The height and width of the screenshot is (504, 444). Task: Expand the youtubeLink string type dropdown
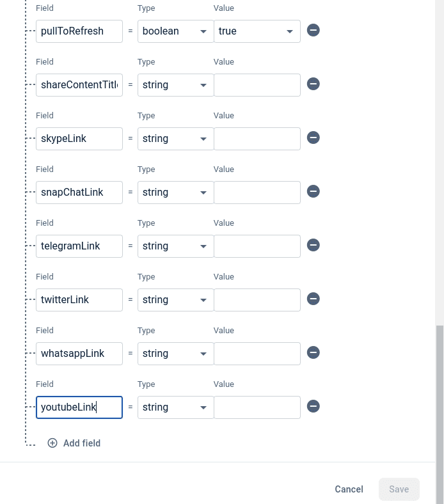pyautogui.click(x=175, y=407)
